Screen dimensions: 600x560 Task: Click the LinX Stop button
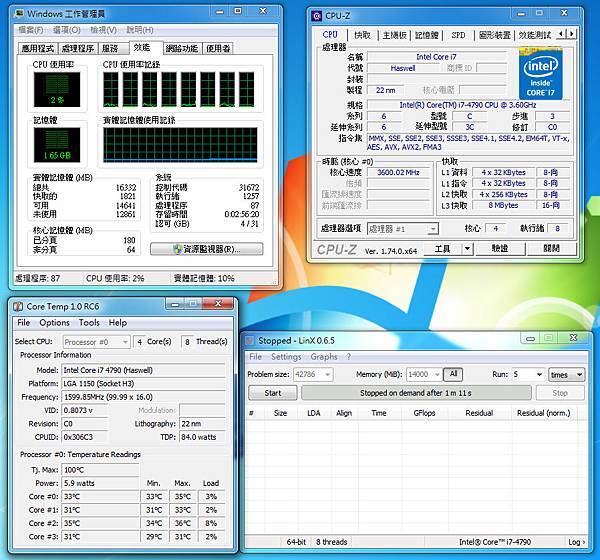(560, 393)
